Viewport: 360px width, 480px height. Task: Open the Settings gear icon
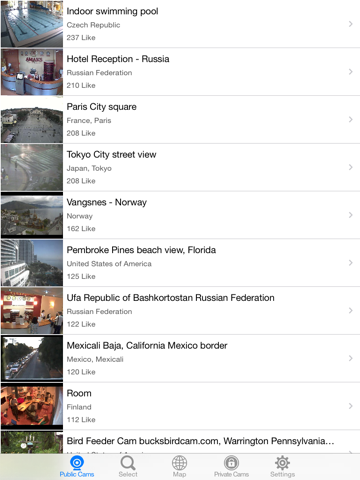282,463
